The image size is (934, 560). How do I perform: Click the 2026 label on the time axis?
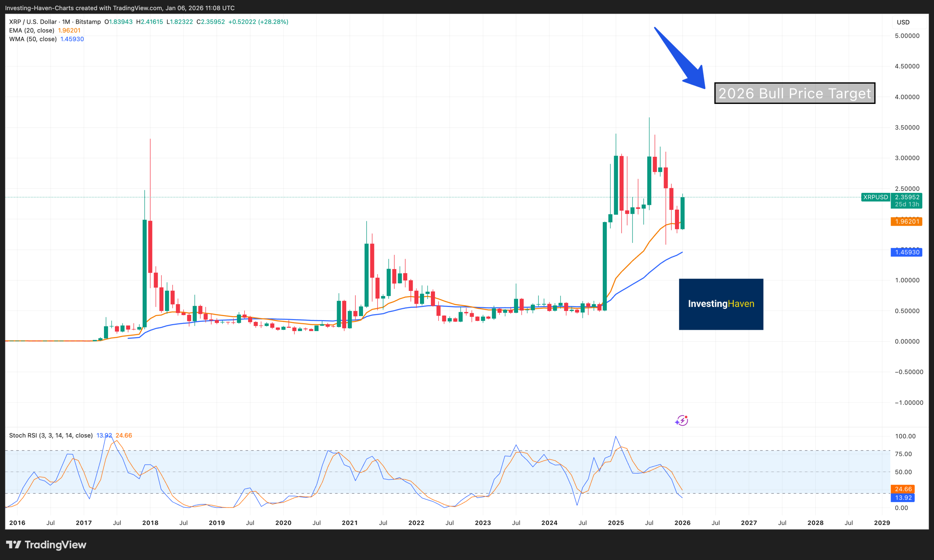[x=682, y=523]
